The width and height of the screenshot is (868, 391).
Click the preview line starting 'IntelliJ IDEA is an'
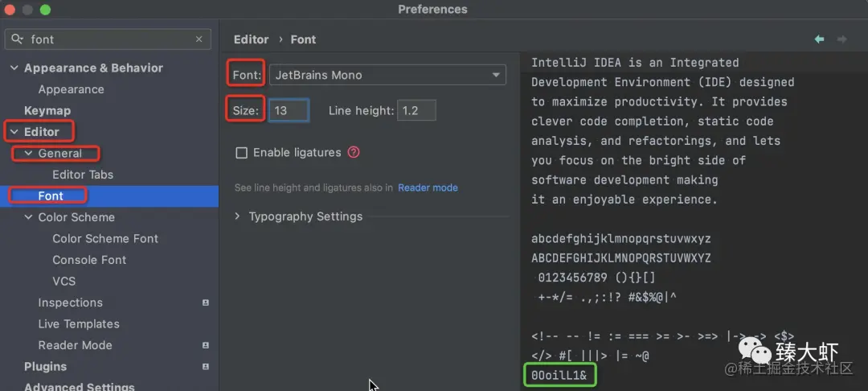[635, 63]
